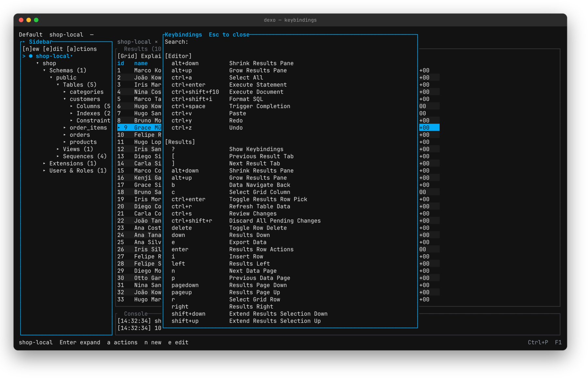The height and width of the screenshot is (378, 588).
Task: Click the Previous Result Tab entry
Action: [261, 156]
